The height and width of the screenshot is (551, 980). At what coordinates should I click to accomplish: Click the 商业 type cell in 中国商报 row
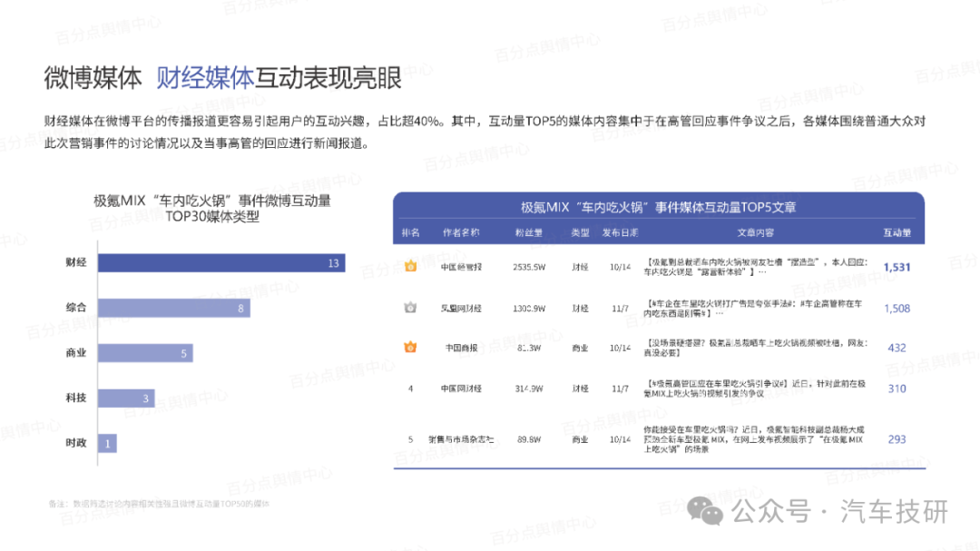(580, 348)
